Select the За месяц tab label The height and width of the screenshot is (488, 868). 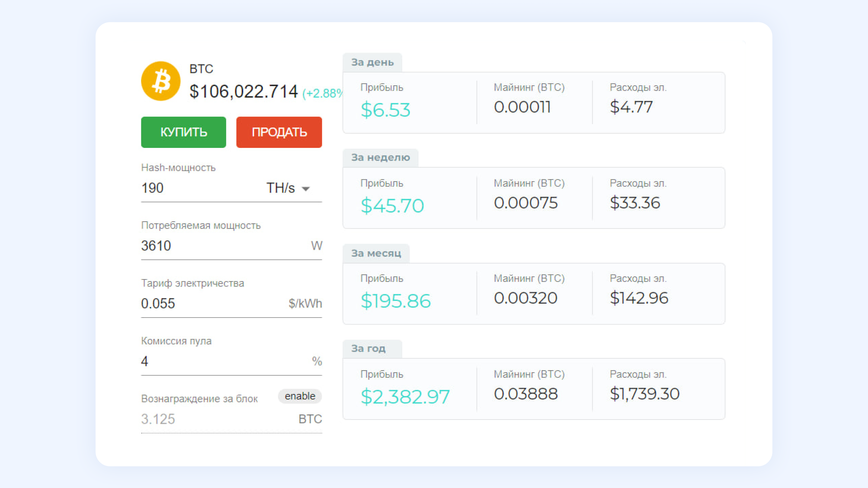tap(376, 253)
